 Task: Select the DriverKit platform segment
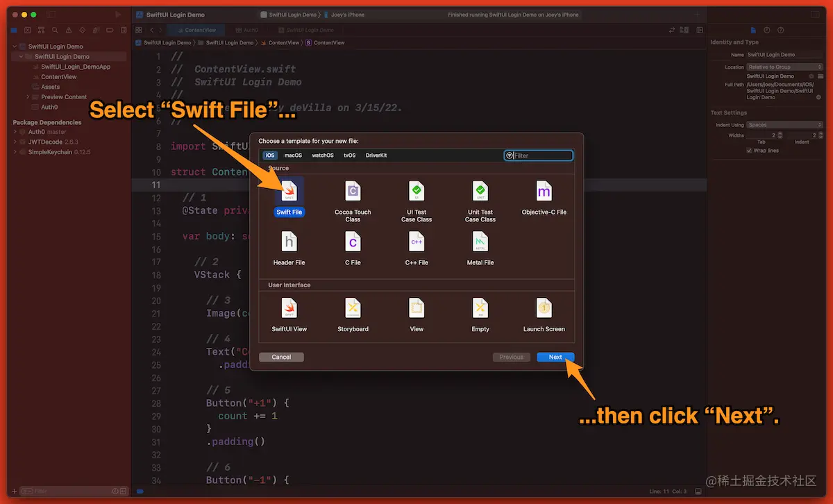376,155
